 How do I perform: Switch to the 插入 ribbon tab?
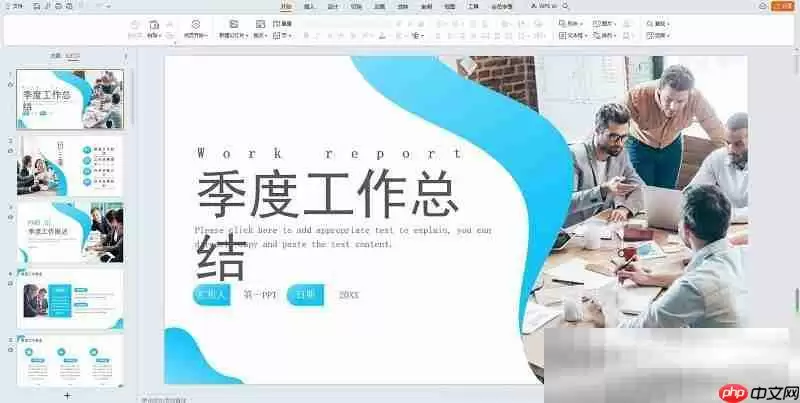(x=310, y=6)
